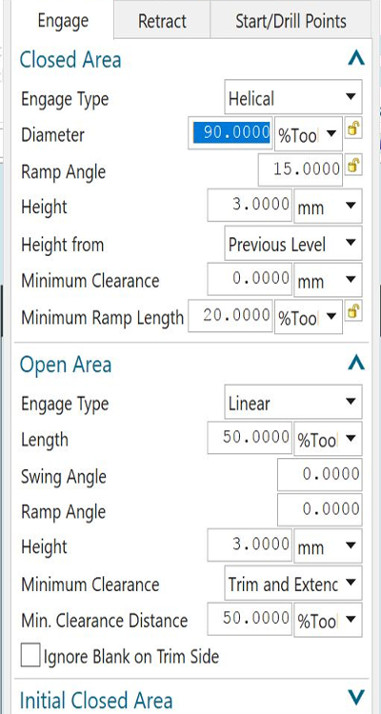
Task: Click the Closed Area section title
Action: coord(71,60)
